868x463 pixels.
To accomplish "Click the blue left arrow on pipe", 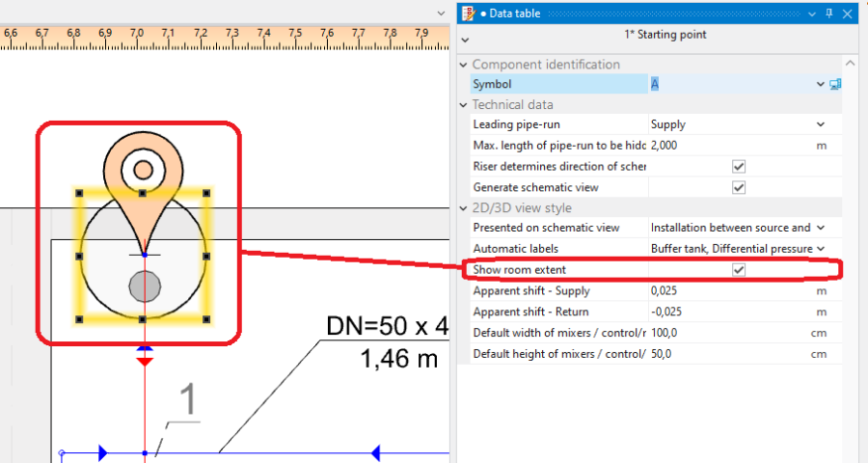I will 375,453.
